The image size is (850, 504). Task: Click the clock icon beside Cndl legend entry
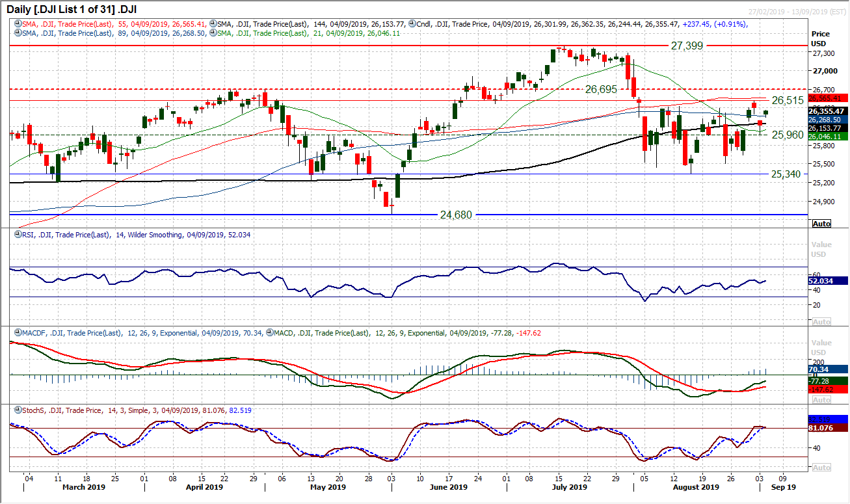pyautogui.click(x=414, y=24)
